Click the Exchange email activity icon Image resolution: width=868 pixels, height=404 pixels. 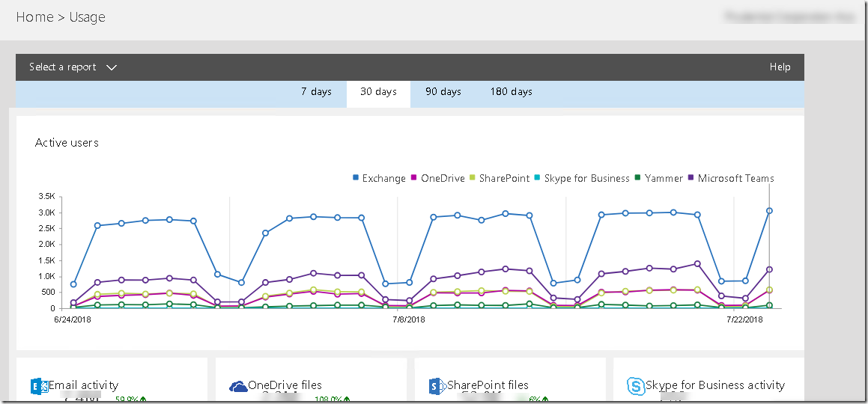39,386
